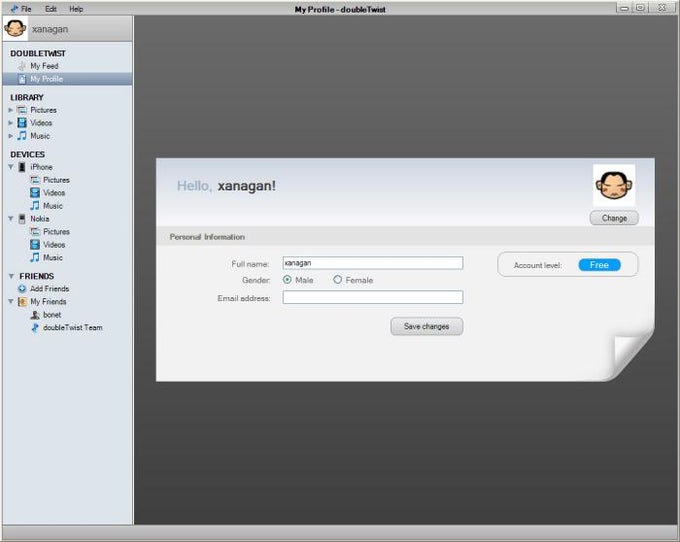Click the Pictures icon under iPhone
Image resolution: width=680 pixels, height=542 pixels.
[x=35, y=180]
